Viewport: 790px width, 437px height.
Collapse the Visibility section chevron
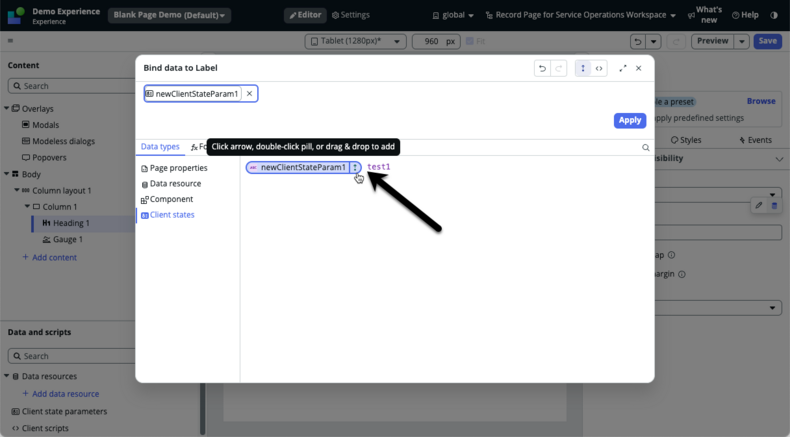tap(779, 159)
